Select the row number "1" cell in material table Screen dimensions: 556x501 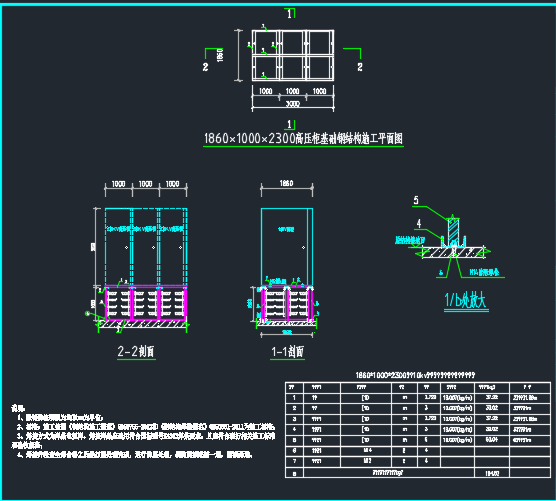pyautogui.click(x=294, y=398)
